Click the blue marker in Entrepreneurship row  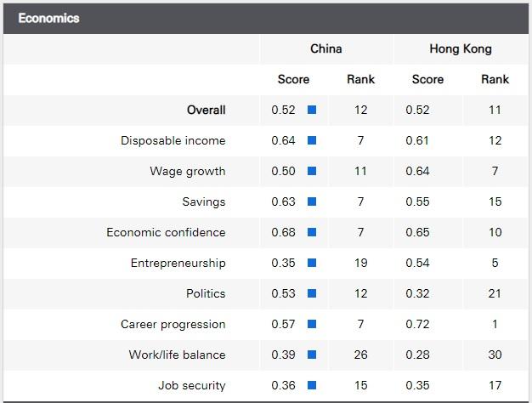pyautogui.click(x=312, y=263)
